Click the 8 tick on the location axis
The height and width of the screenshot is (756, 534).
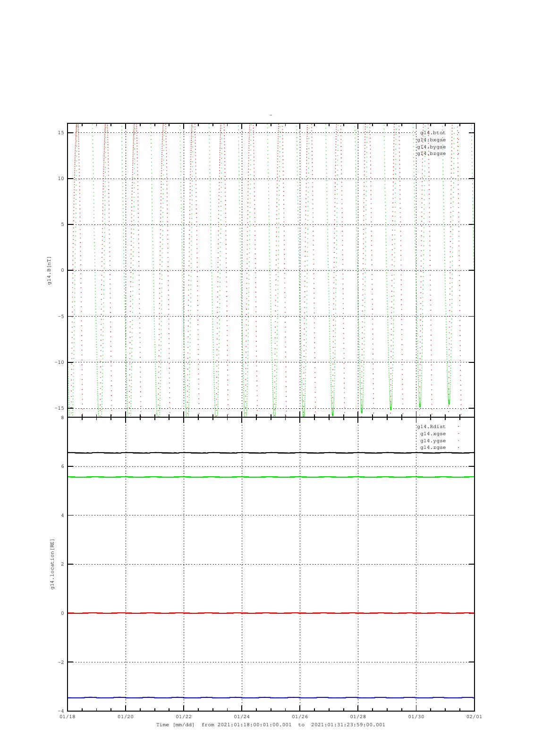point(62,418)
